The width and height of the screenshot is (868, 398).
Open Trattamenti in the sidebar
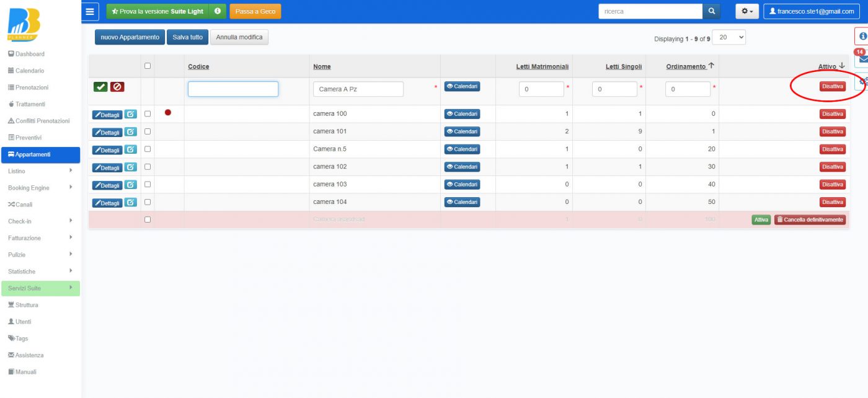pyautogui.click(x=27, y=104)
